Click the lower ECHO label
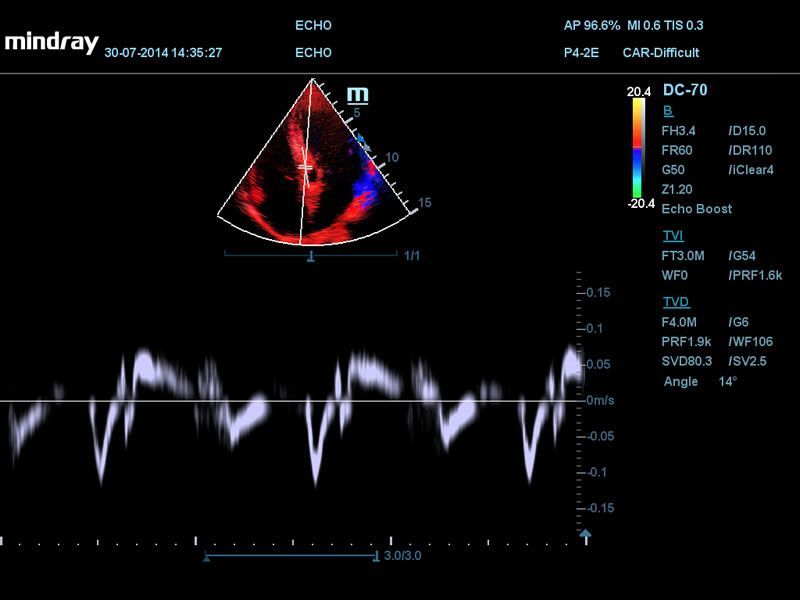 313,53
